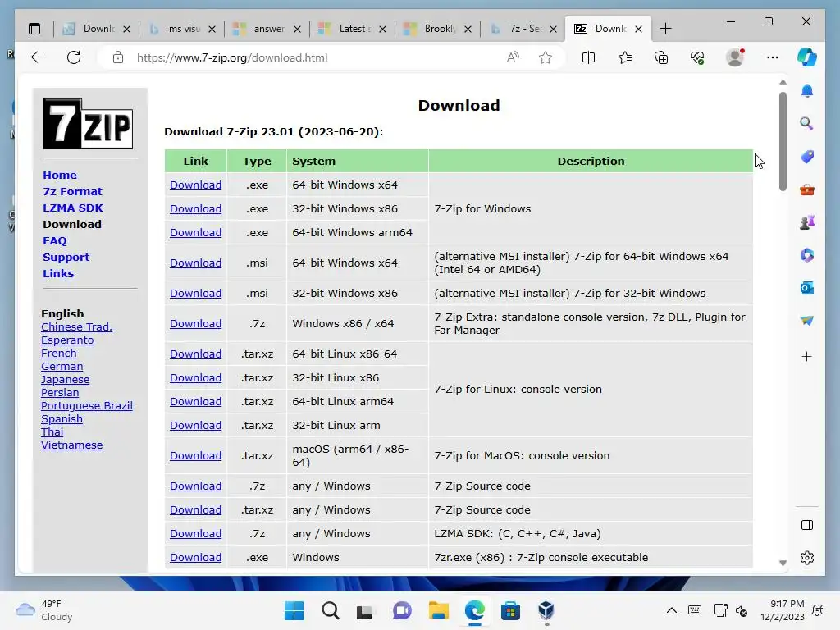Open Settings and more ellipsis menu
The height and width of the screenshot is (630, 840).
click(x=772, y=57)
